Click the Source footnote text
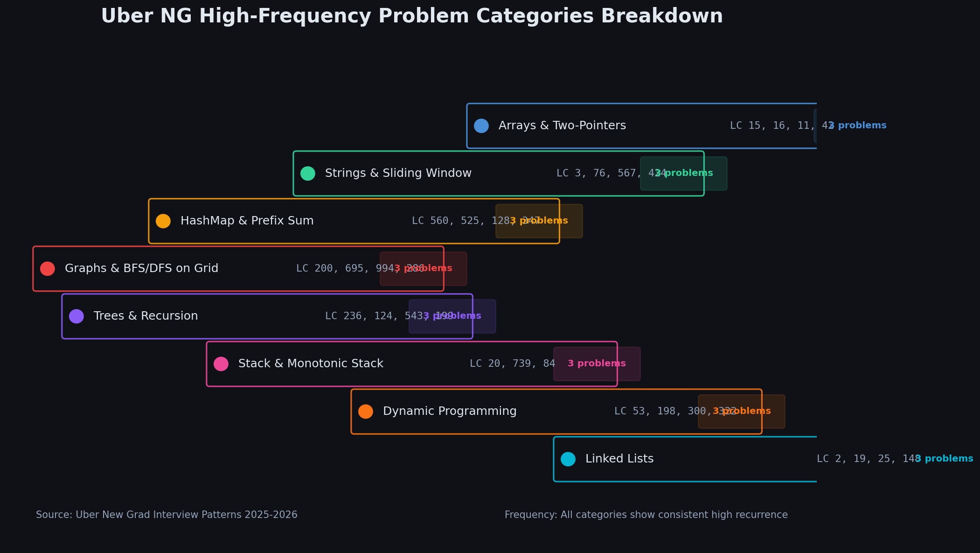This screenshot has height=553, width=980. click(167, 515)
